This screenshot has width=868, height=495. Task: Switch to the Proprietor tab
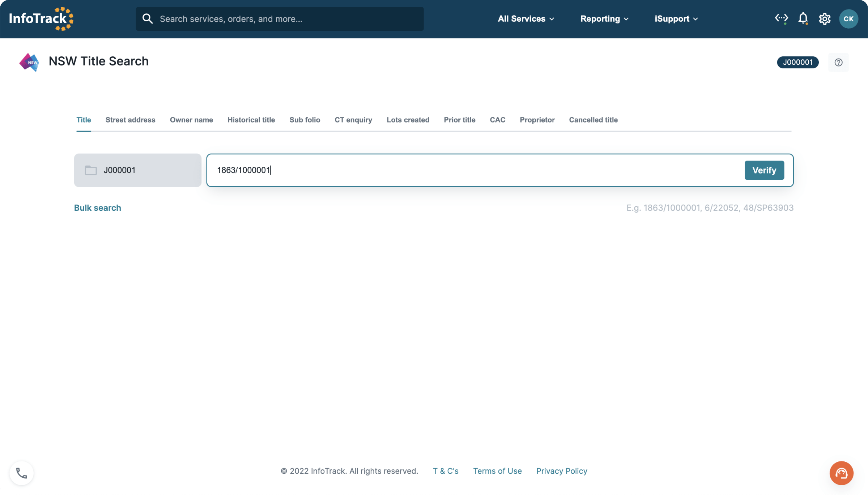[537, 120]
